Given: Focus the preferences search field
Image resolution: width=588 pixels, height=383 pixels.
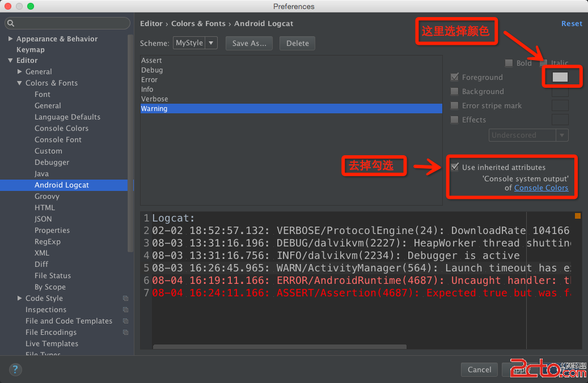Looking at the screenshot, I should coord(67,23).
